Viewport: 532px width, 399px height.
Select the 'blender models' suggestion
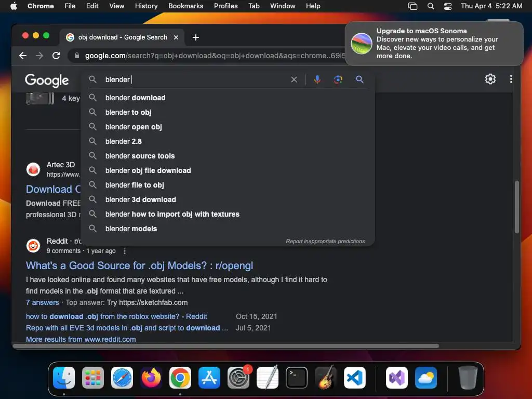point(228,229)
